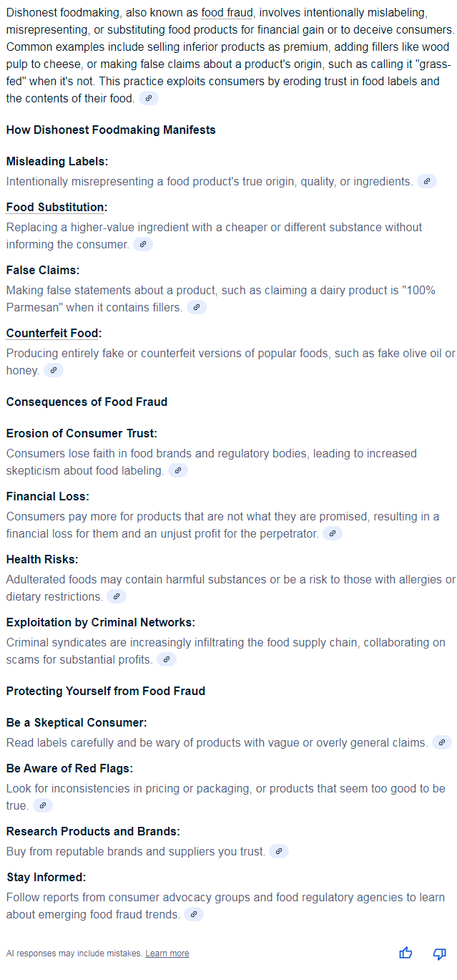The image size is (457, 980).
Task: Click the 'Consequences of Food Fraud' heading
Action: tap(87, 402)
